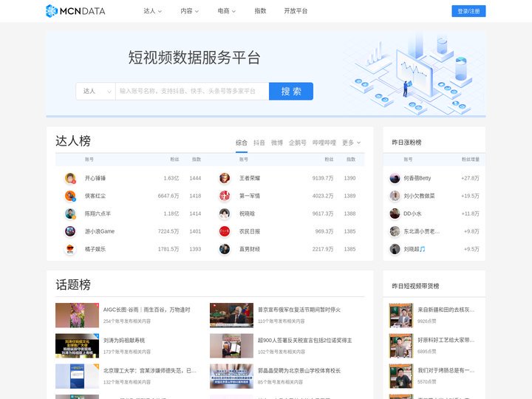Open topic 刘涛为妈祖献寿桃
Image resolution: width=532 pixels, height=399 pixels.
click(x=124, y=341)
